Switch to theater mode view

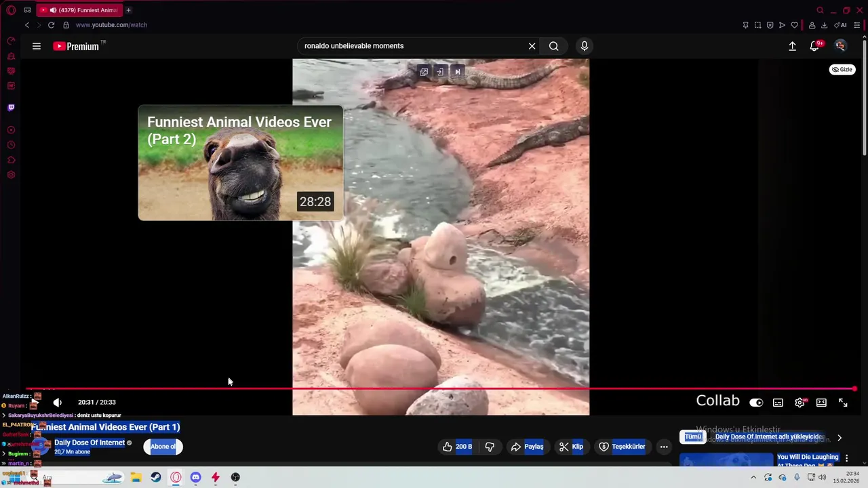pos(821,403)
